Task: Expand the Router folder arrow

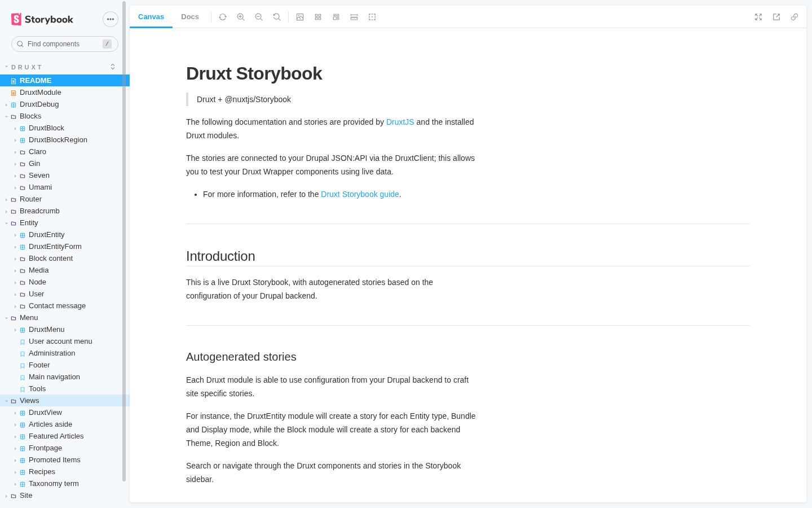Action: coord(6,200)
